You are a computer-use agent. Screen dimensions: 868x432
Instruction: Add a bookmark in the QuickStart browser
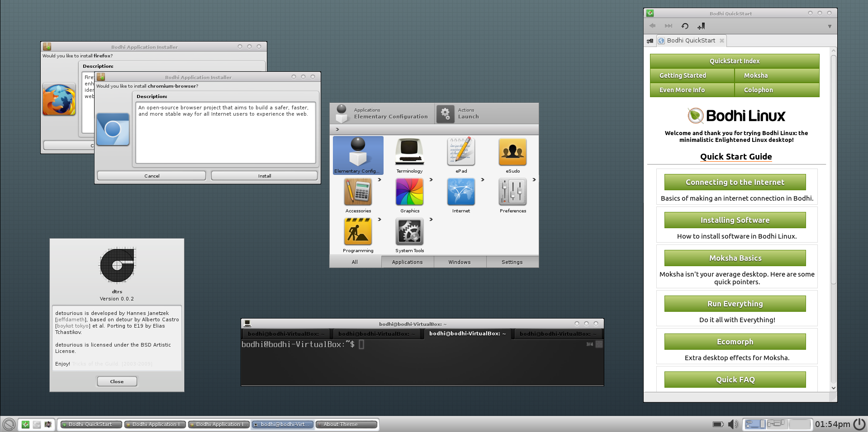point(701,26)
